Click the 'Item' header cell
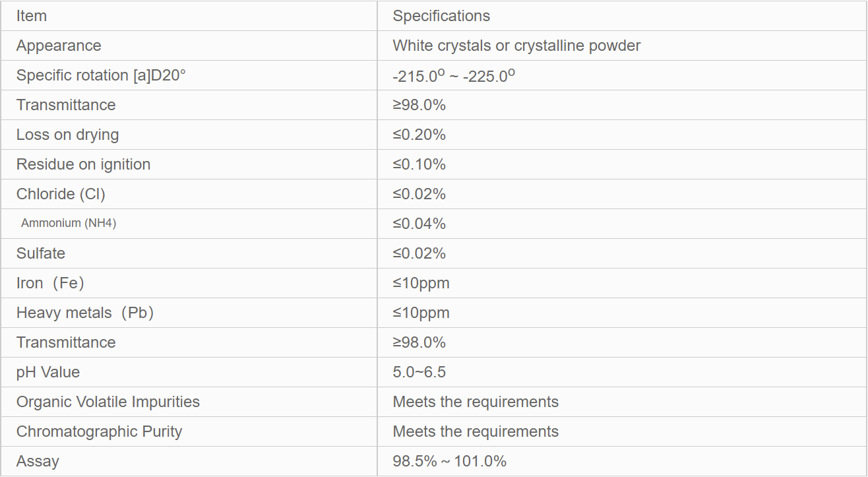Image resolution: width=868 pixels, height=477 pixels. [32, 16]
